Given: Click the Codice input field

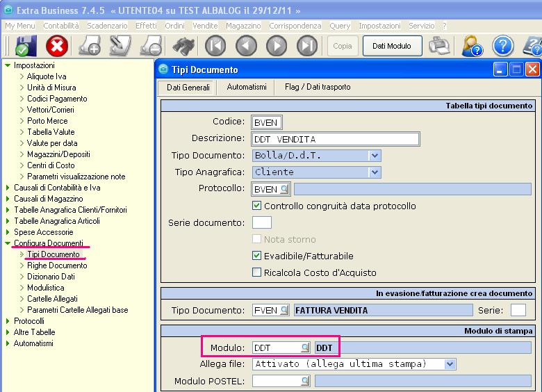Looking at the screenshot, I should [x=267, y=122].
